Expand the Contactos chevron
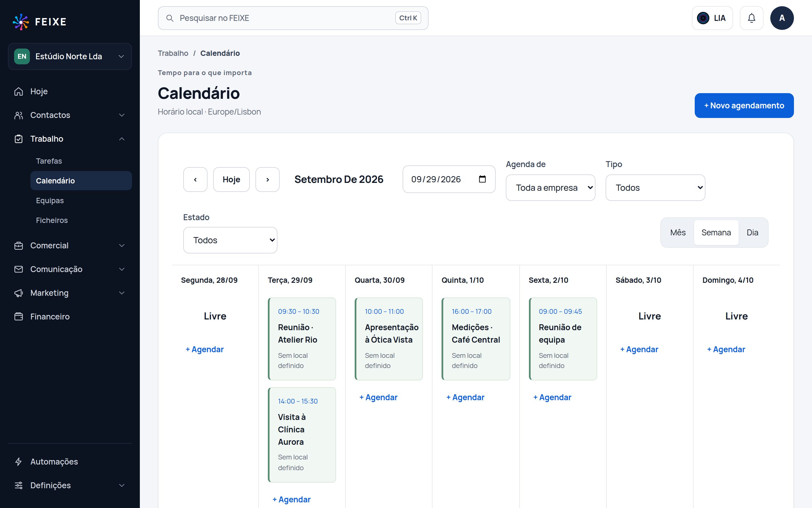This screenshot has height=508, width=812. [122, 115]
